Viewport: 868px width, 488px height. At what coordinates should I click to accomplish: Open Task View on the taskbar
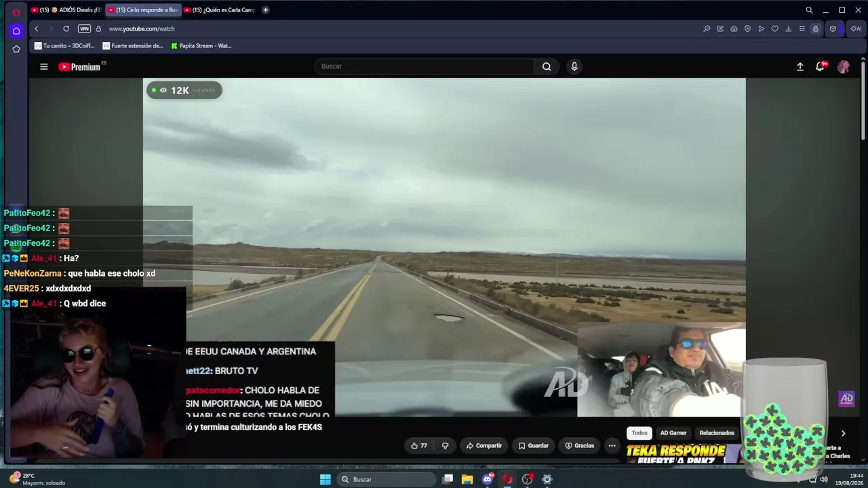pos(448,480)
